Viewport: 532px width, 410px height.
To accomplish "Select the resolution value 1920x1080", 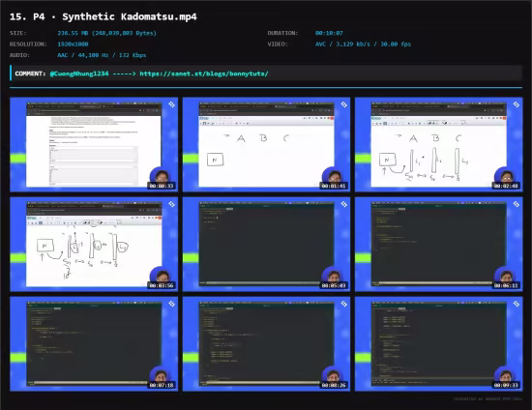I will tap(73, 44).
